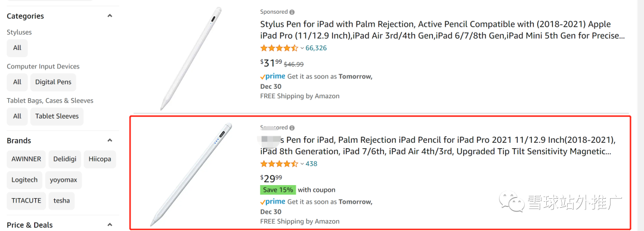
Task: Open rating popover arrow beside 438
Action: 302,164
